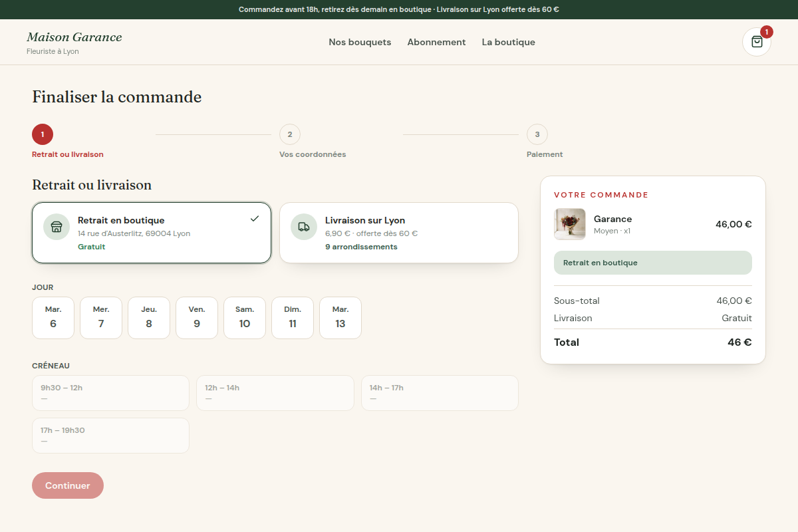Select the day Mer. 7

101,318
